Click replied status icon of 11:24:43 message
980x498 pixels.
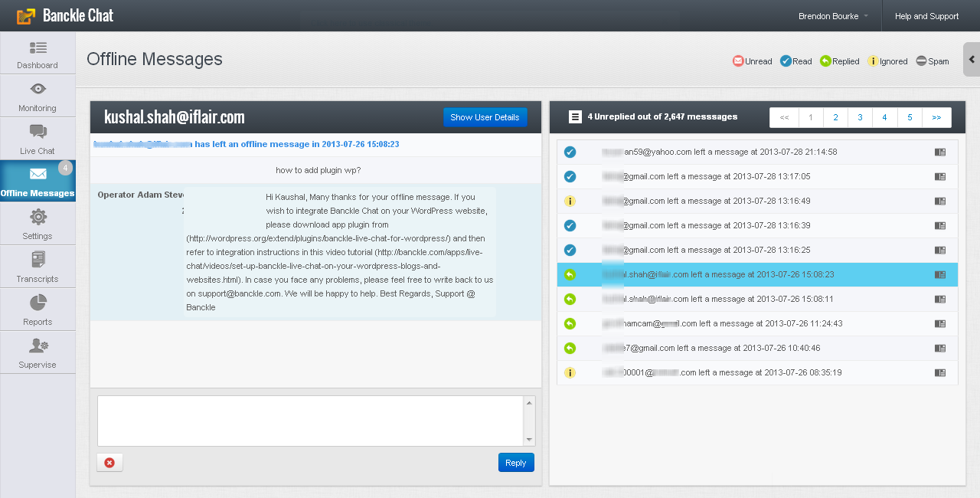pyautogui.click(x=570, y=324)
